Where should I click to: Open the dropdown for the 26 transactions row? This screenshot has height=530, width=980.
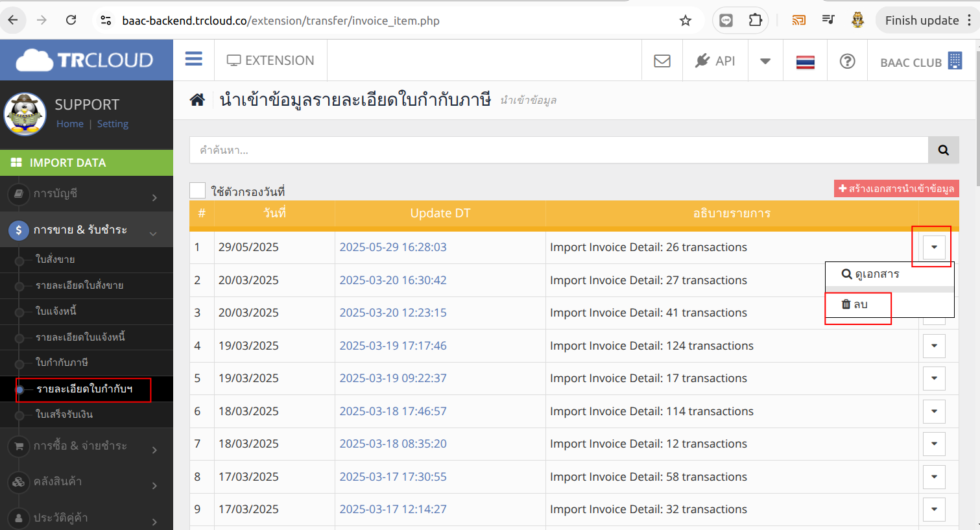point(934,247)
